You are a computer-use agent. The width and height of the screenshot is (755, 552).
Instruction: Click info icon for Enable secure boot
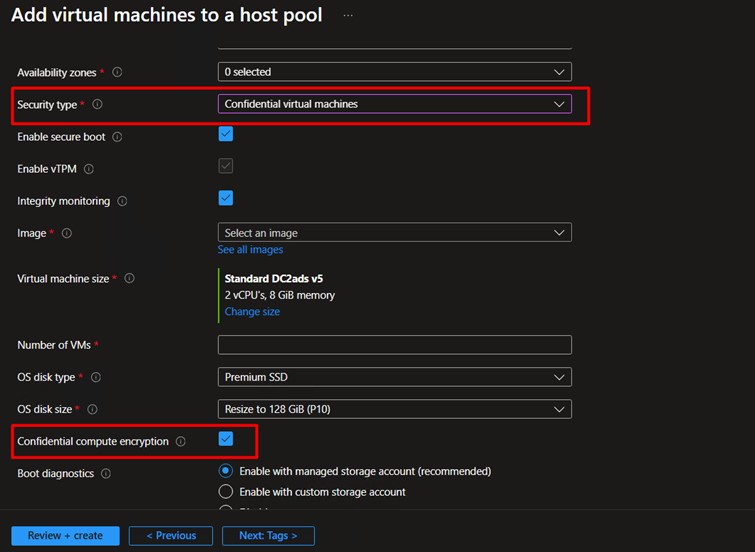point(117,137)
